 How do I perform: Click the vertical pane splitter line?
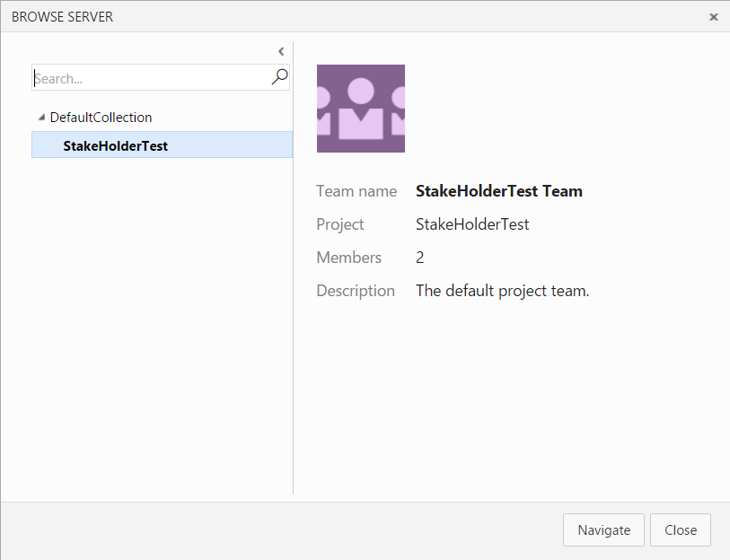(x=294, y=267)
